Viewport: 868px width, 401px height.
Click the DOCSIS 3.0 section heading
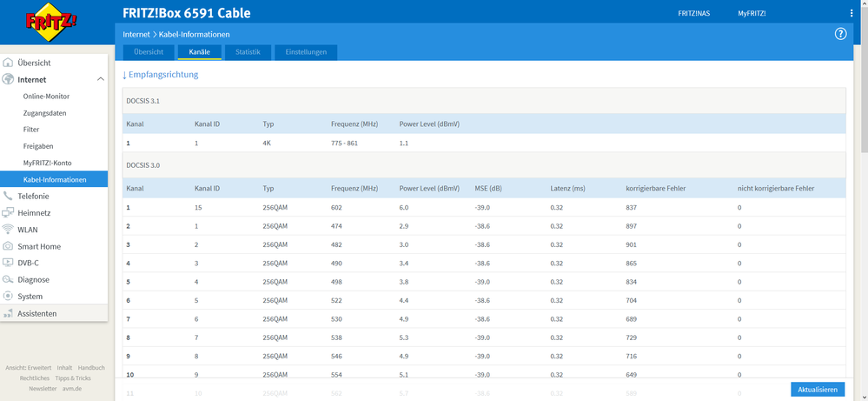tap(143, 165)
